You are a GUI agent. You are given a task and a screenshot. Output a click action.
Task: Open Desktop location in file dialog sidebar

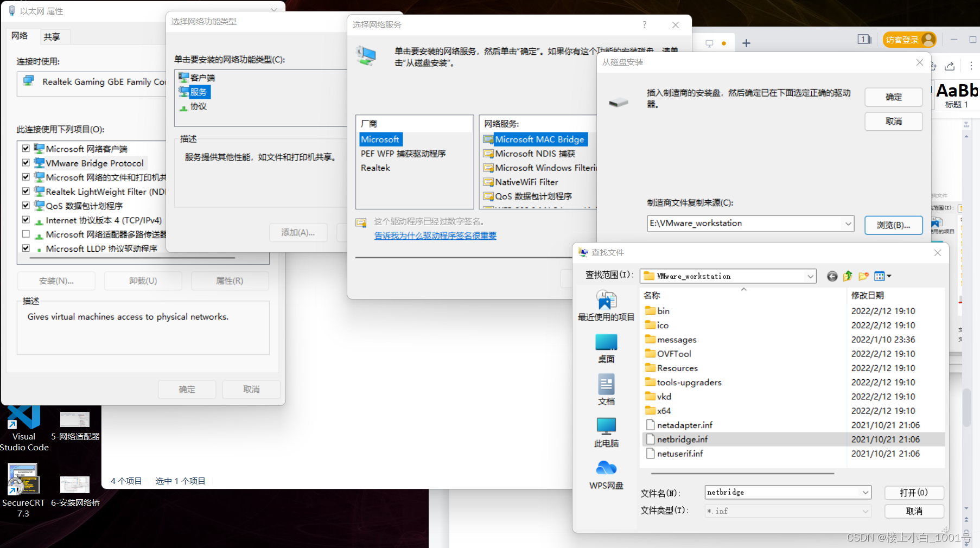[606, 348]
